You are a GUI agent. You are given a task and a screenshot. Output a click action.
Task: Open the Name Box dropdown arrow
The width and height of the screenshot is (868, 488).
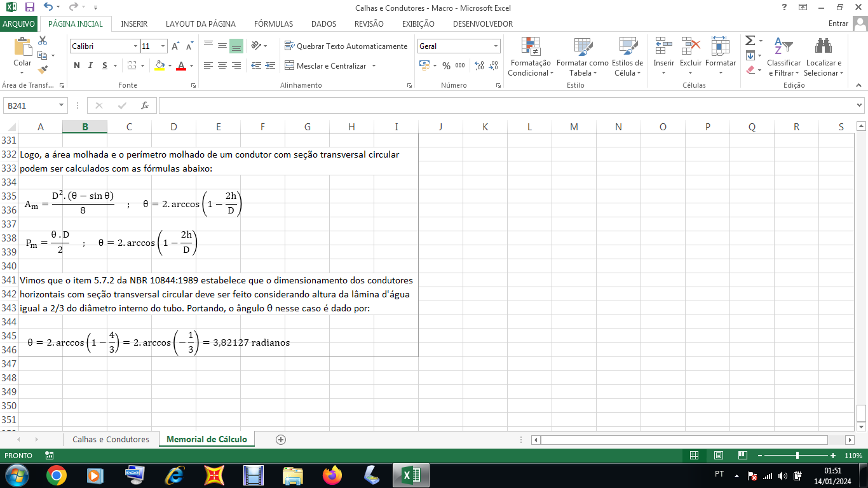click(x=62, y=105)
